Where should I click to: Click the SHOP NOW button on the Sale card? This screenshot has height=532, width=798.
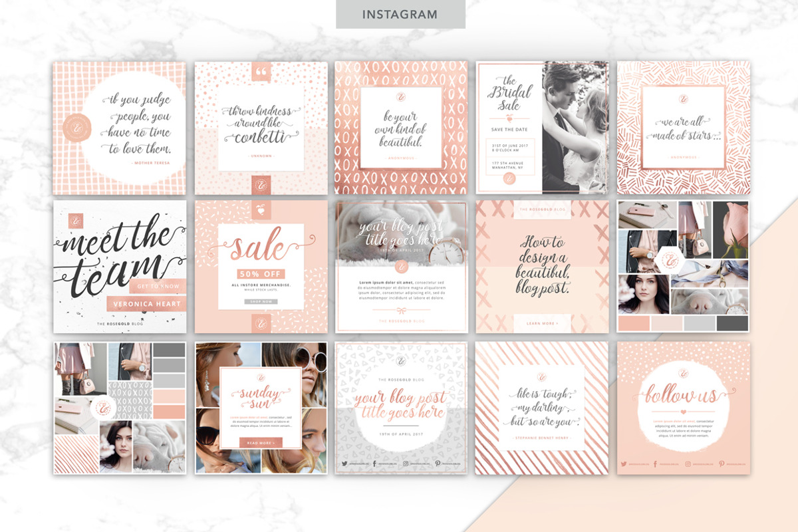[x=261, y=301]
